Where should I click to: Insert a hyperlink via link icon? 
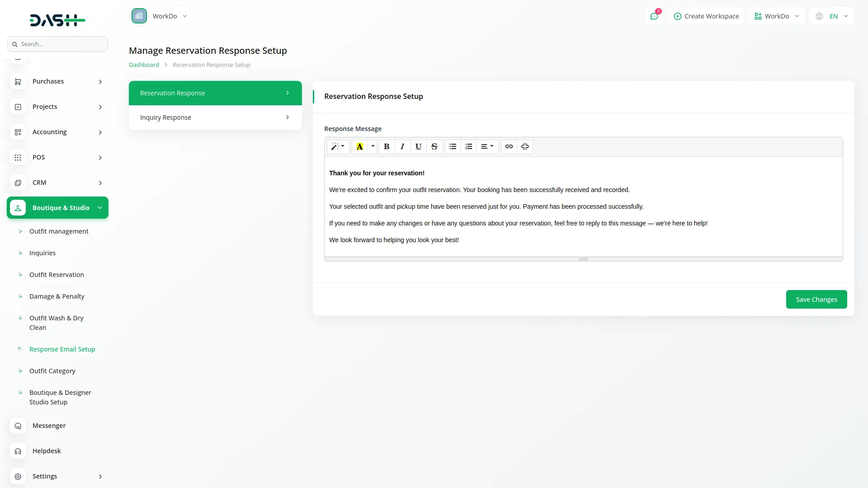coord(509,146)
